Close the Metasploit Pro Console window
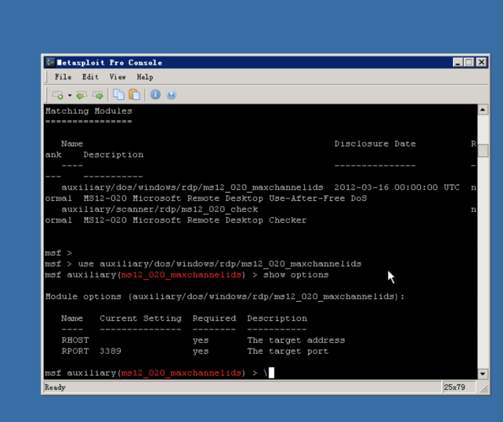504x422 pixels. [x=481, y=62]
